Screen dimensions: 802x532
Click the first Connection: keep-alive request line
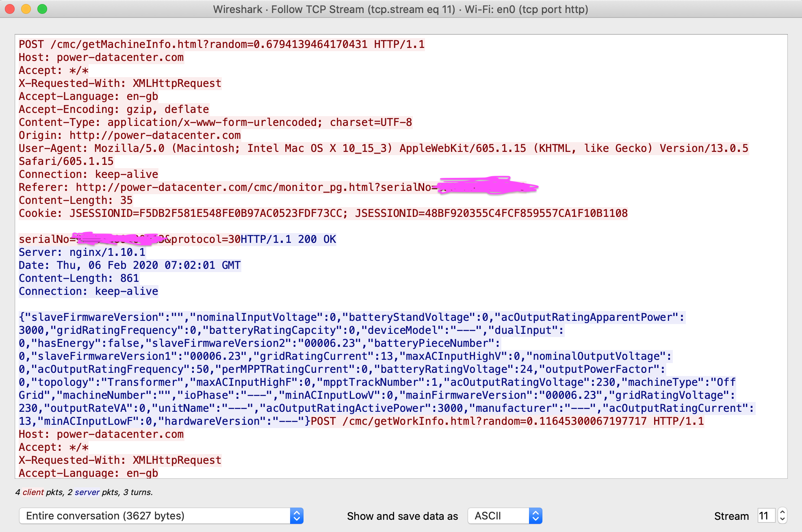(x=89, y=174)
